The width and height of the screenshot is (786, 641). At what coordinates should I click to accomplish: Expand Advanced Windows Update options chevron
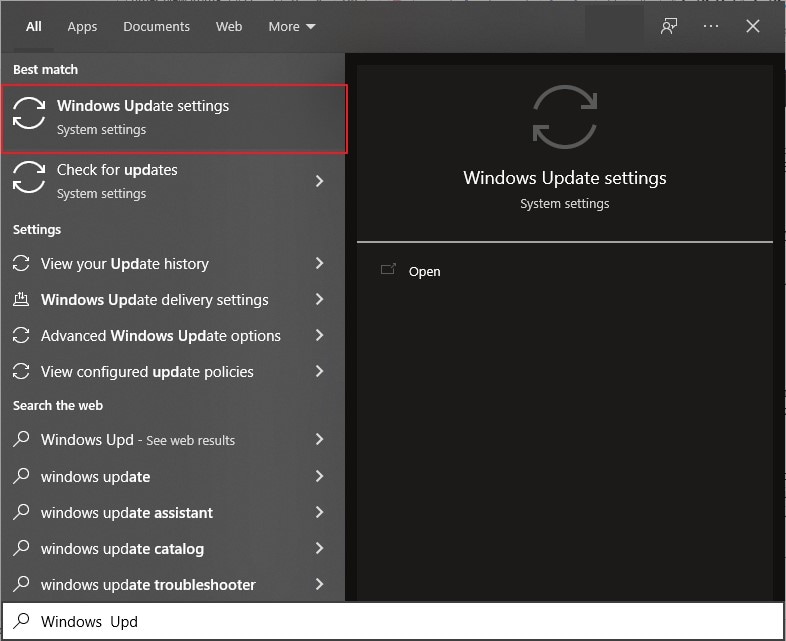pyautogui.click(x=319, y=336)
